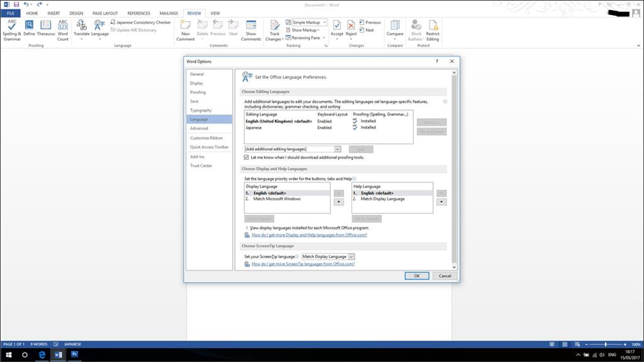Move help language down arrow
This screenshot has width=644, height=362.
(x=441, y=202)
